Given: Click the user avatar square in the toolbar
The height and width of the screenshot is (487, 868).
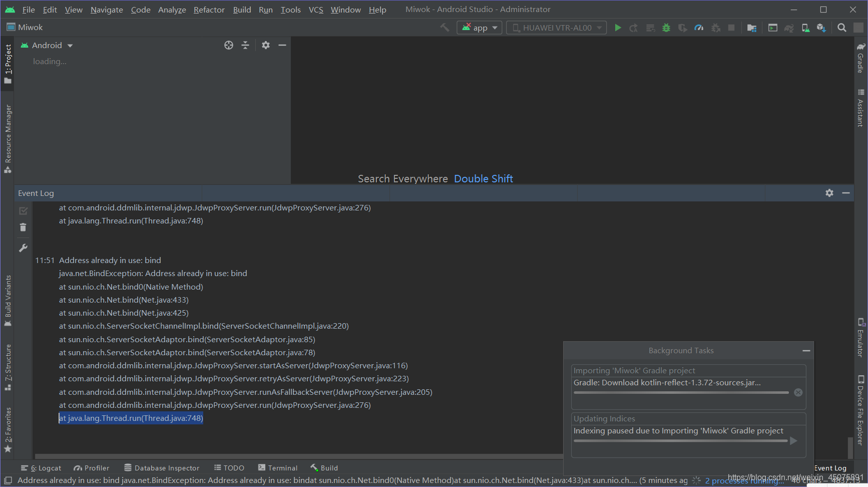Looking at the screenshot, I should tap(858, 28).
